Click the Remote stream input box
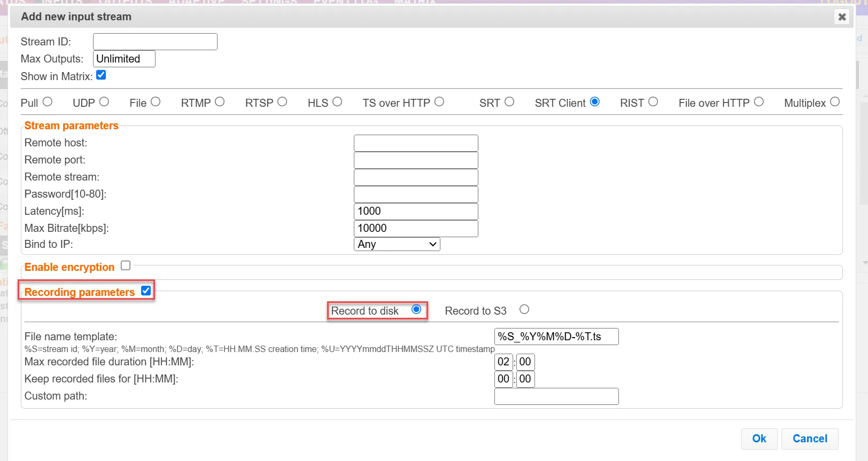 [x=416, y=177]
